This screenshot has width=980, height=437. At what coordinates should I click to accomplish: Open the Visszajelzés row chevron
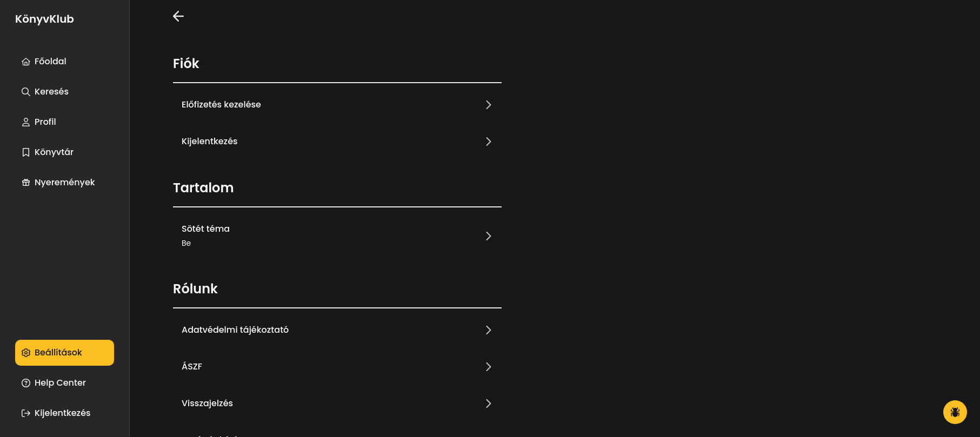[x=488, y=404]
